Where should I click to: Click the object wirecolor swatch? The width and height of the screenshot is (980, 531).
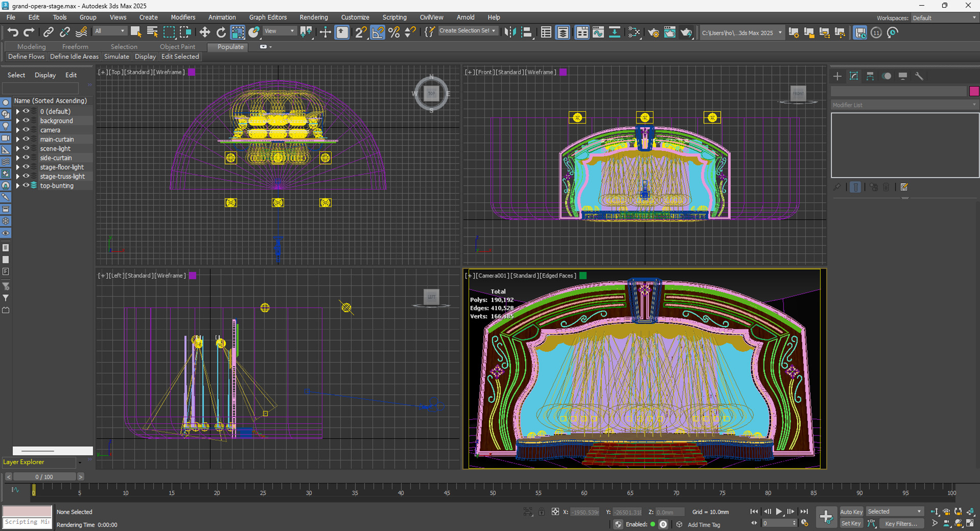click(x=974, y=91)
